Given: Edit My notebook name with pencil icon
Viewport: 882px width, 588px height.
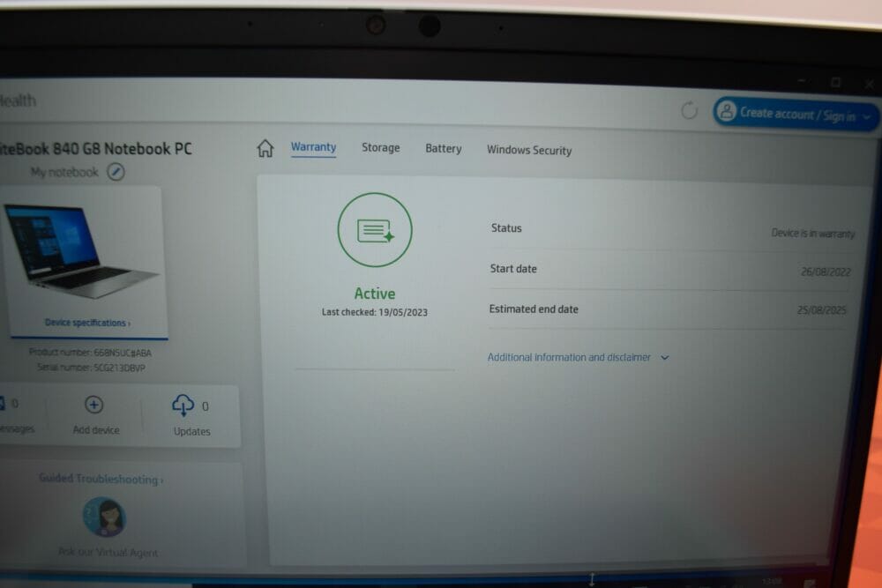Looking at the screenshot, I should tap(116, 171).
